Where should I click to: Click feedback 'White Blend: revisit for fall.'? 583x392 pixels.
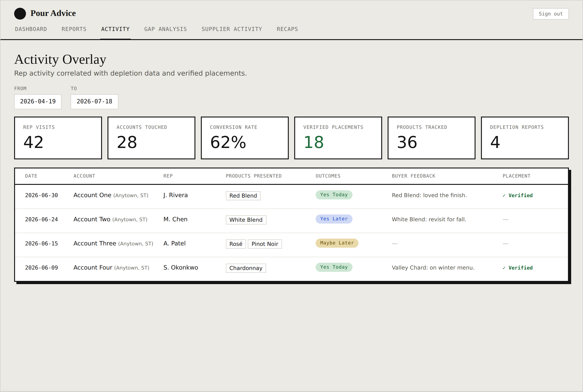click(429, 219)
